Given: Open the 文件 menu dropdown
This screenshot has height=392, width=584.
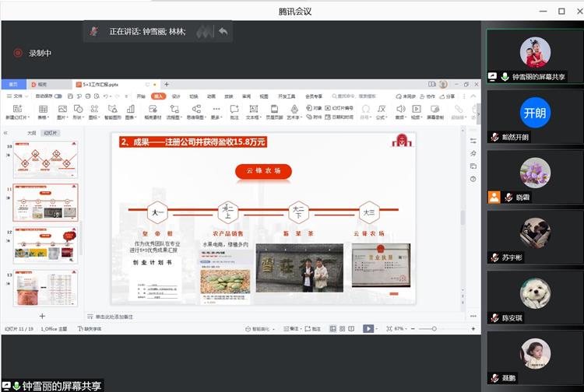Looking at the screenshot, I should pos(17,96).
